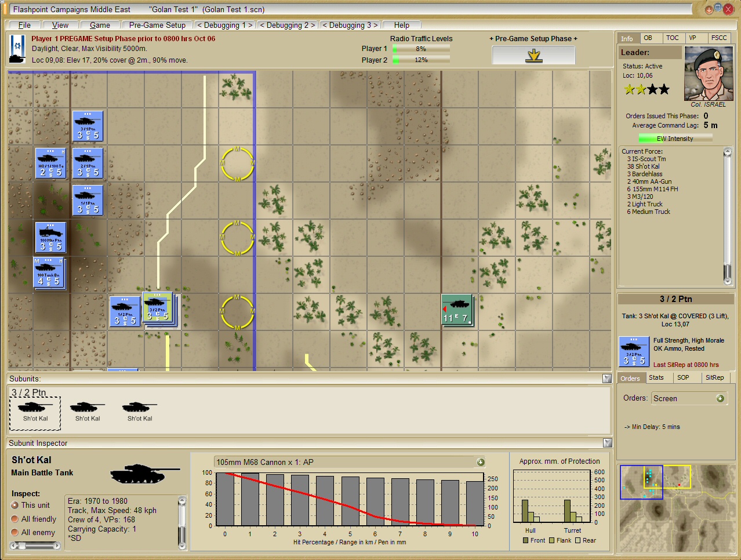Screen dimensions: 741x560
Task: Click the Israel flag side icon
Action: (18, 49)
